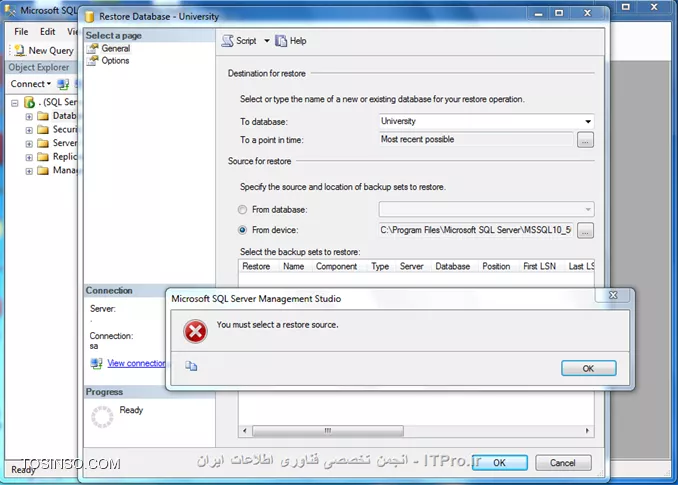Select the Databases folder icon
This screenshot has height=485, width=678.
coord(43,116)
